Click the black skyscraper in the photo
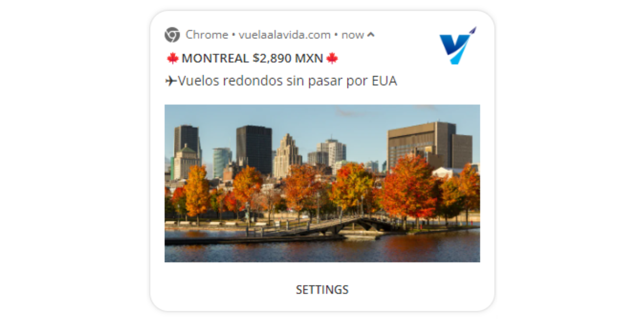 coord(254,150)
